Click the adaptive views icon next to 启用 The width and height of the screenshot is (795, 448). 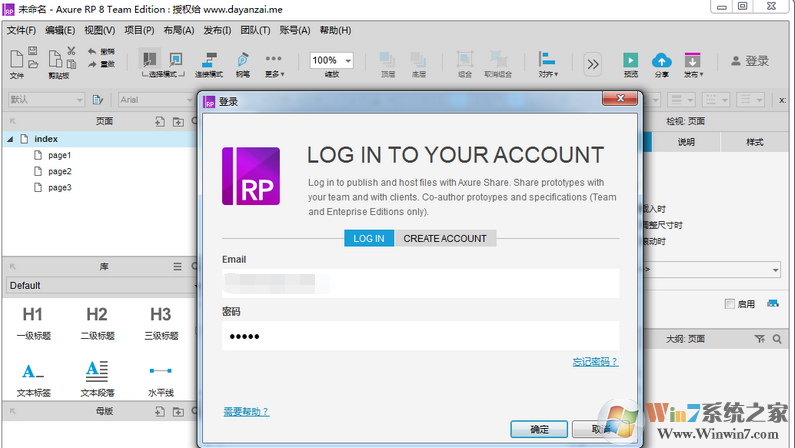click(773, 304)
